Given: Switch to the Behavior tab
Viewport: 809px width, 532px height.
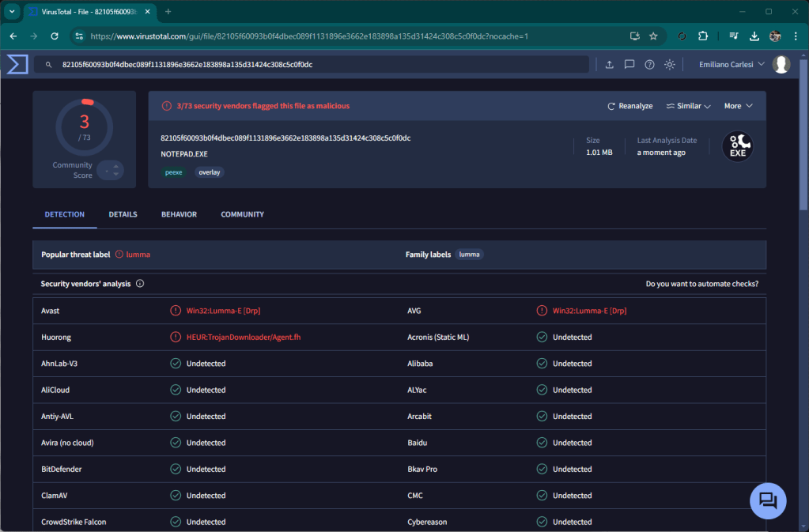Looking at the screenshot, I should (179, 214).
